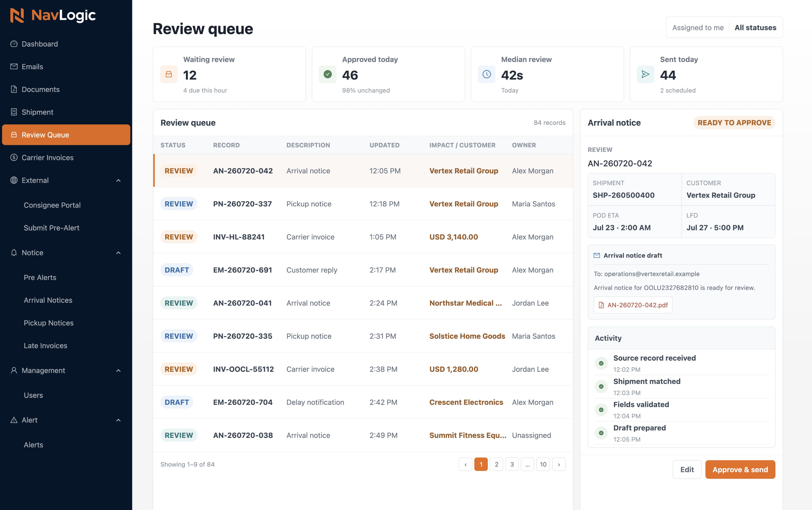Open record INV-OOCL-55112

pyautogui.click(x=363, y=369)
